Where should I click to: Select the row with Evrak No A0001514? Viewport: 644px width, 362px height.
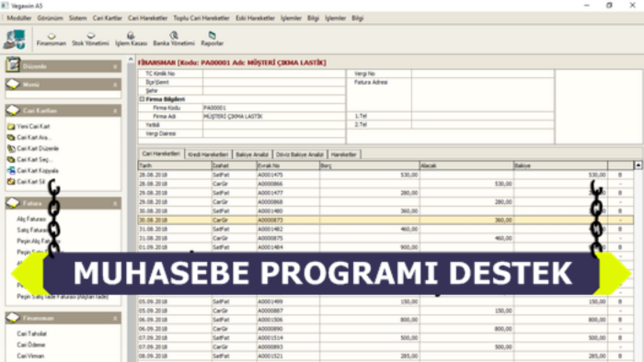pos(385,338)
